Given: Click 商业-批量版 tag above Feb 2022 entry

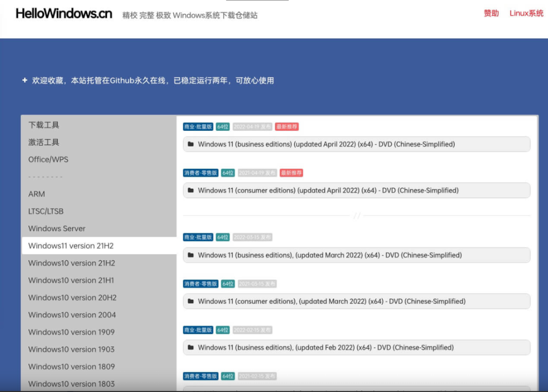Looking at the screenshot, I should click(198, 330).
